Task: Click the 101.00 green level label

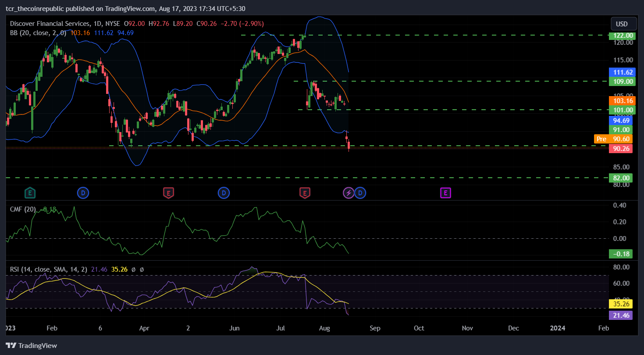Action: click(x=622, y=110)
